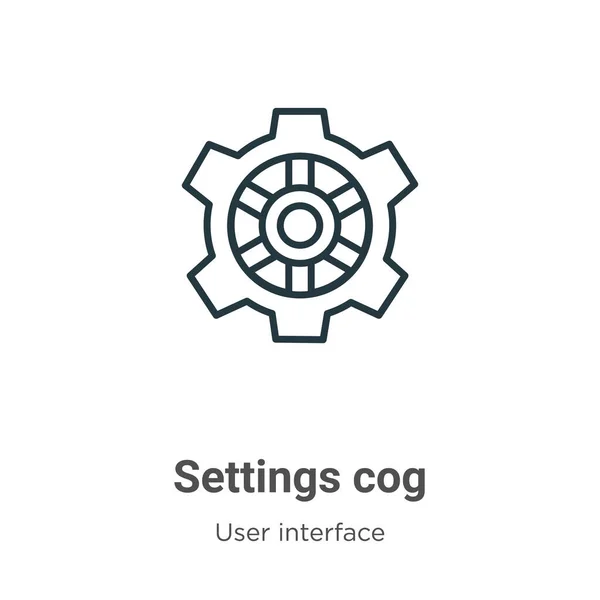Select the User interface category label
Image resolution: width=600 pixels, height=600 pixels.
pos(300,532)
